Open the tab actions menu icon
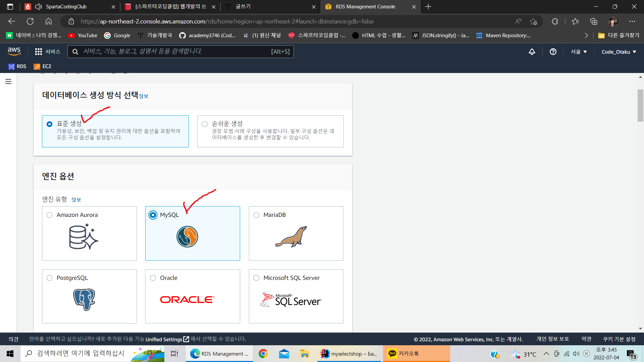This screenshot has width=644, height=362. (x=10, y=7)
